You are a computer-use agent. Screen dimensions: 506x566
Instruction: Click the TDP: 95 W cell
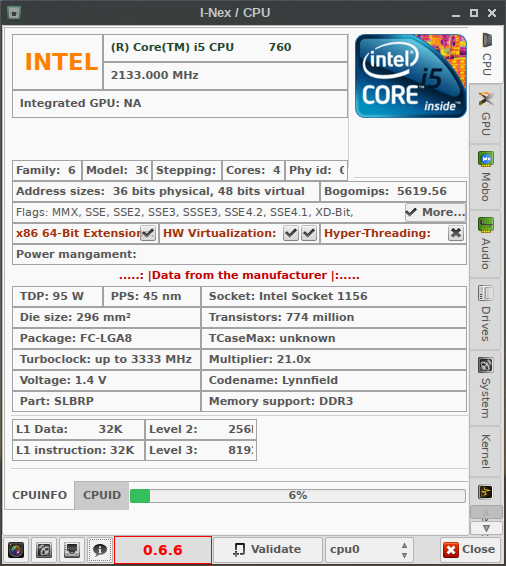57,296
